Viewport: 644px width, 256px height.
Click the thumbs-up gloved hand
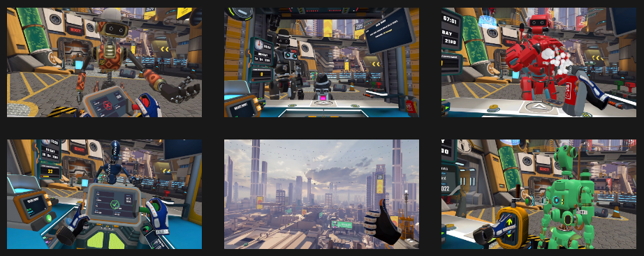381,222
